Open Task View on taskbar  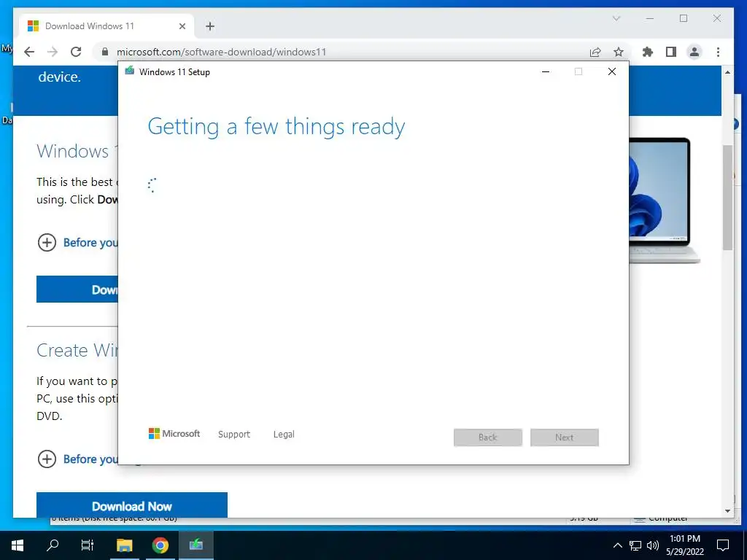tap(88, 545)
